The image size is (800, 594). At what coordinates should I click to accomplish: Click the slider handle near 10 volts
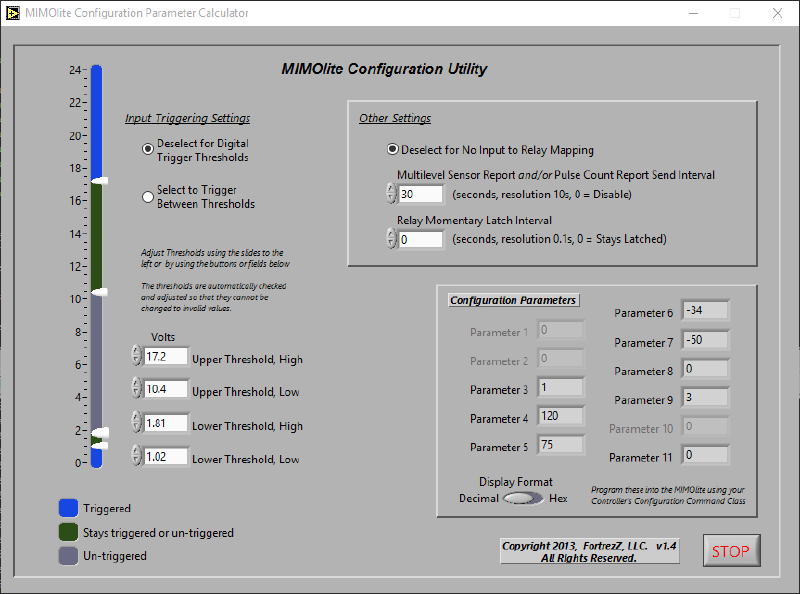[x=100, y=292]
